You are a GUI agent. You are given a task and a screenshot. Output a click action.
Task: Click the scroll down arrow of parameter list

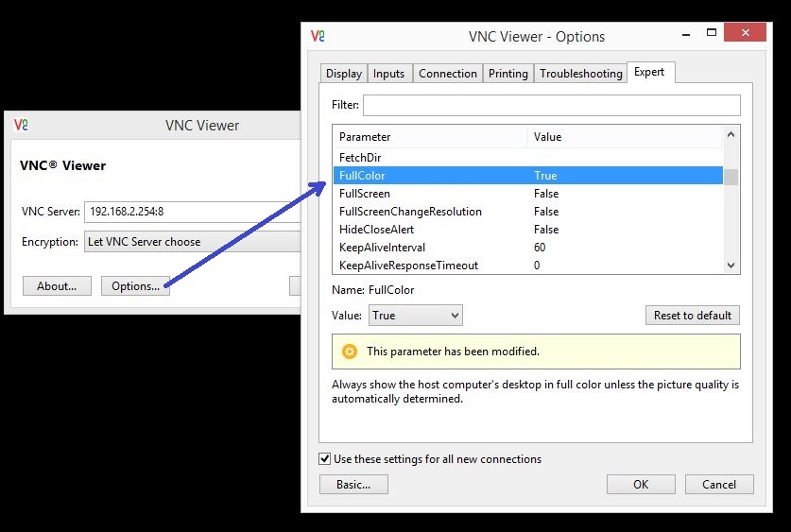731,266
